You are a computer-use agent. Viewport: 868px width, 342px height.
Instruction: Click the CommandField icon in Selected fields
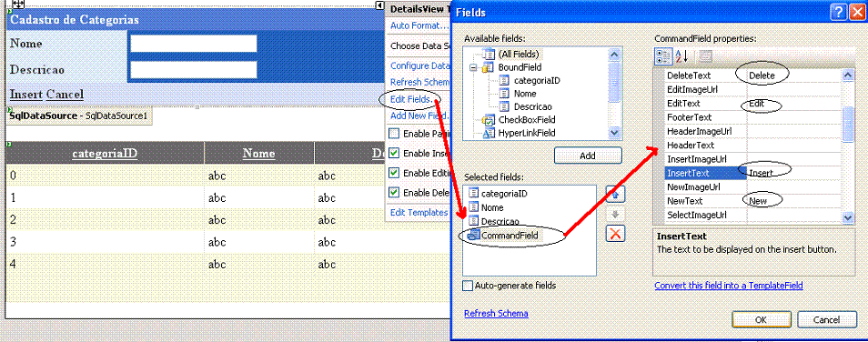[x=474, y=236]
